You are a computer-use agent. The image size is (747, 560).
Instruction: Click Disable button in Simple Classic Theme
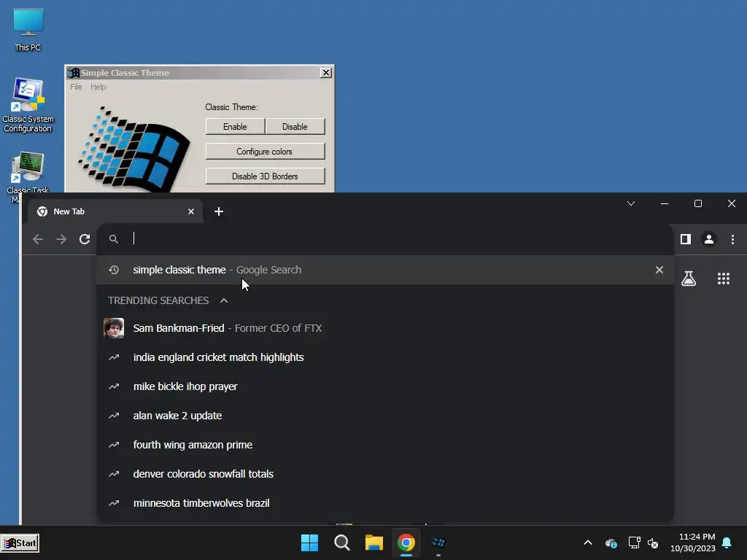(295, 127)
